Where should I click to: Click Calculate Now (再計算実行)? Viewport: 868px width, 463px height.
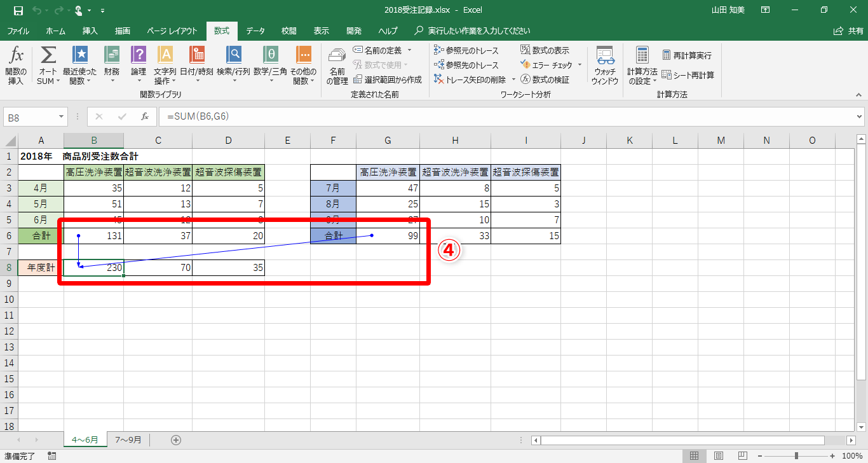pos(687,55)
